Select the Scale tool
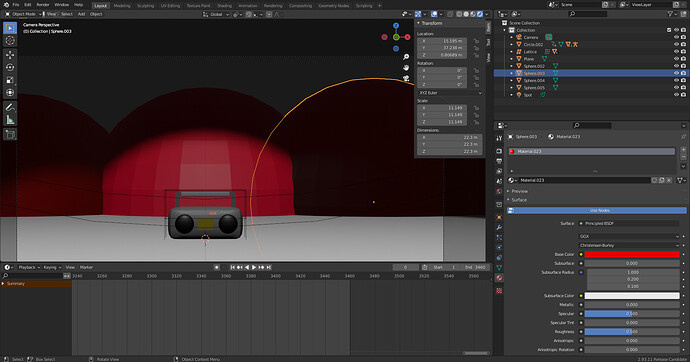 point(10,80)
